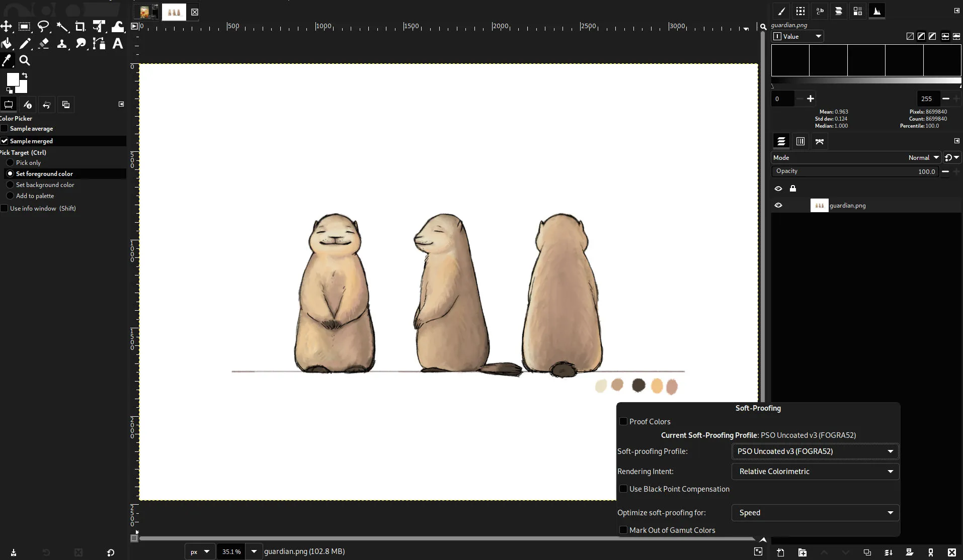The height and width of the screenshot is (560, 963).
Task: Hide the guardian.png layer
Action: (x=779, y=205)
